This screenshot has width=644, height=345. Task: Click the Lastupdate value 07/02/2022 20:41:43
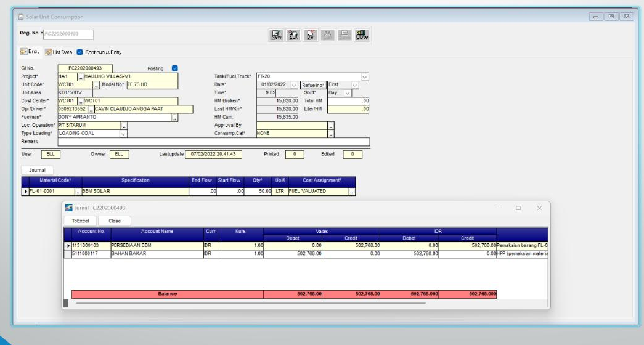click(x=214, y=155)
